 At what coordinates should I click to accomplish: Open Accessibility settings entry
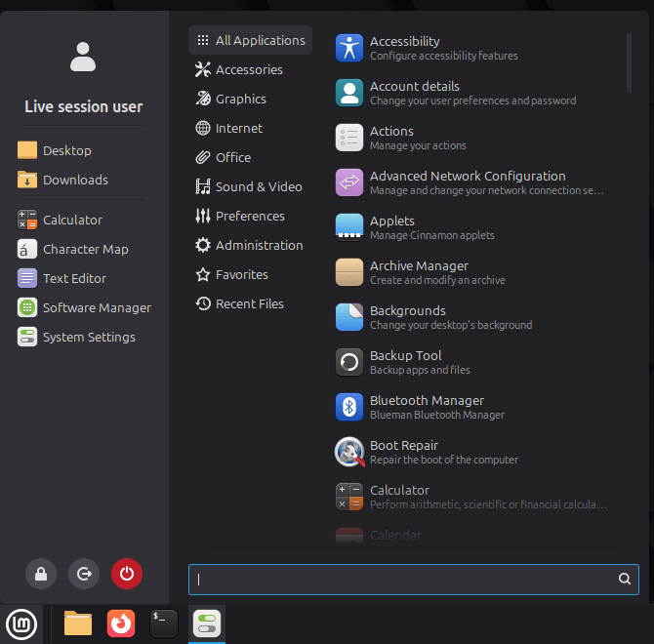click(404, 48)
